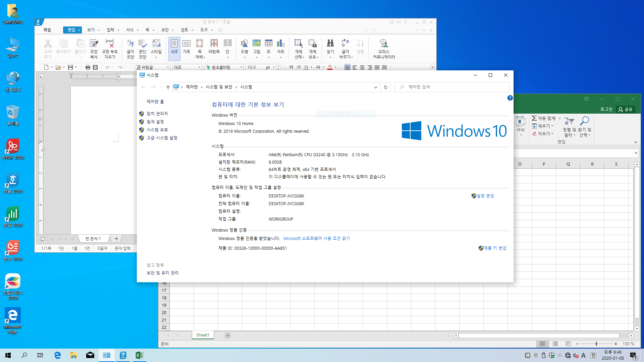Open 고급 시스템 설정 link
Screen dimensions: 644x362
162,138
